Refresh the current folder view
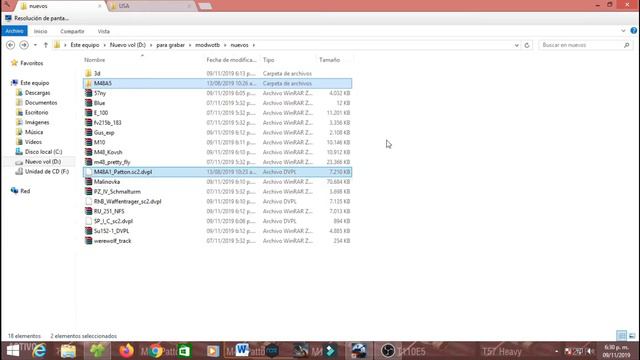 pyautogui.click(x=527, y=45)
